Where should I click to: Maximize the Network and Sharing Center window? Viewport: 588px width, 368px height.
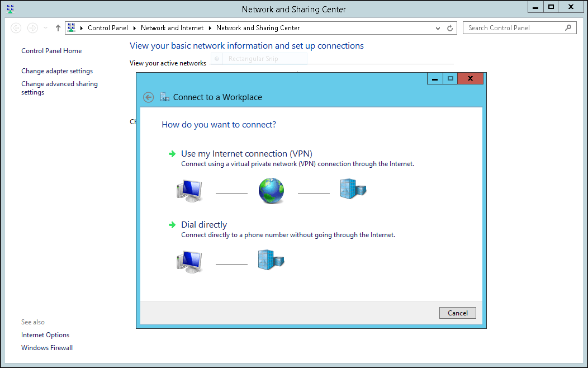[x=551, y=7]
